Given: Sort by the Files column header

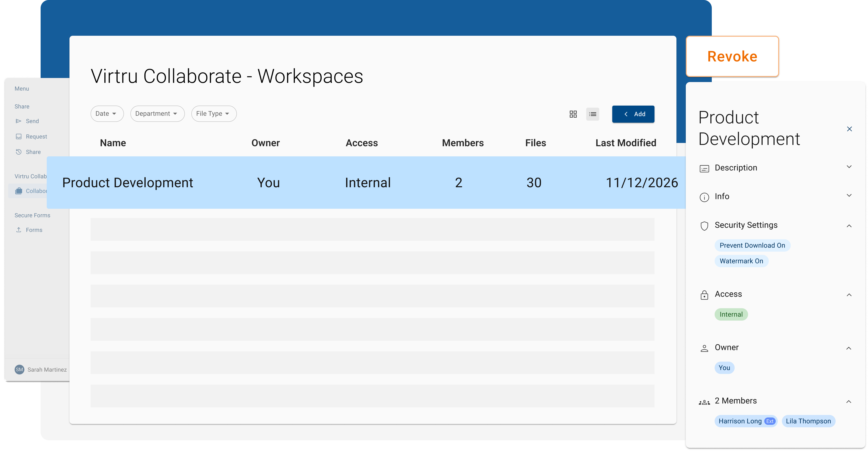Looking at the screenshot, I should (x=535, y=143).
